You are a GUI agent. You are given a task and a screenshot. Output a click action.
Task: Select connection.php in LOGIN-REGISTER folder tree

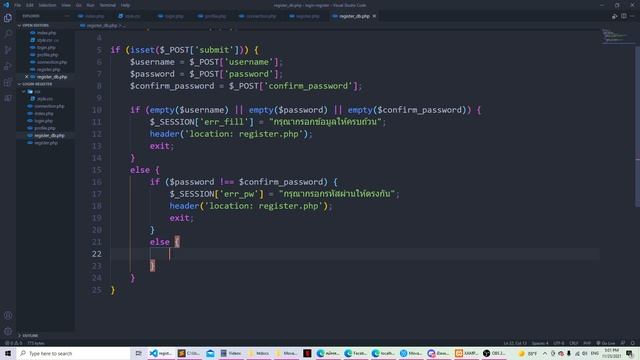click(x=45, y=106)
